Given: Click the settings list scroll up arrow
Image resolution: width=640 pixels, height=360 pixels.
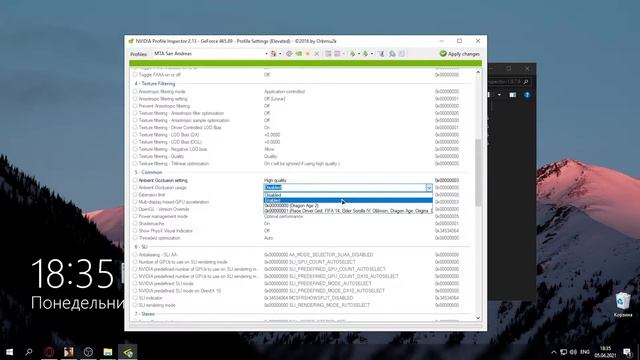Looking at the screenshot, I should click(478, 72).
